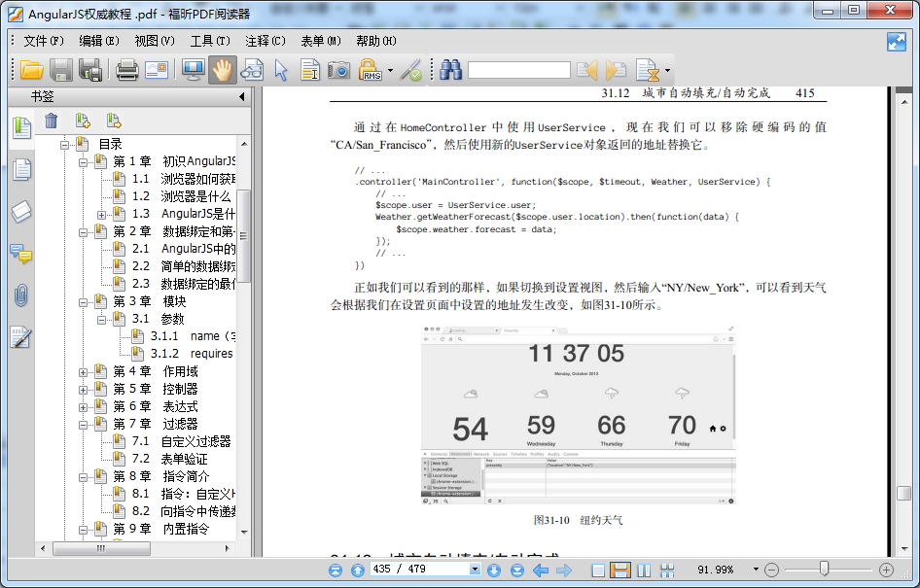Screen dimensions: 920x588
Task: Select bookmark 7.1 自定义过滤器
Action: point(181,441)
